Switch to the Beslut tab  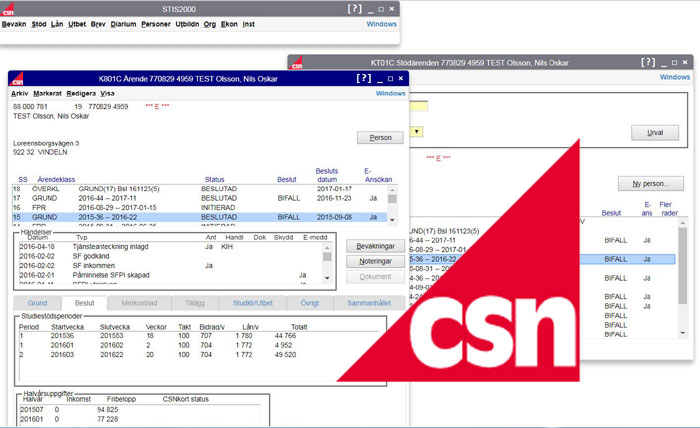click(84, 303)
